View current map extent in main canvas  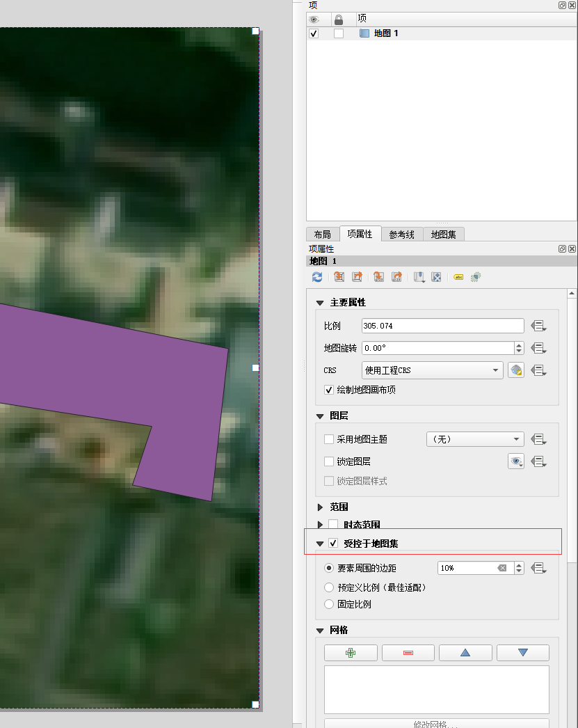[x=357, y=277]
